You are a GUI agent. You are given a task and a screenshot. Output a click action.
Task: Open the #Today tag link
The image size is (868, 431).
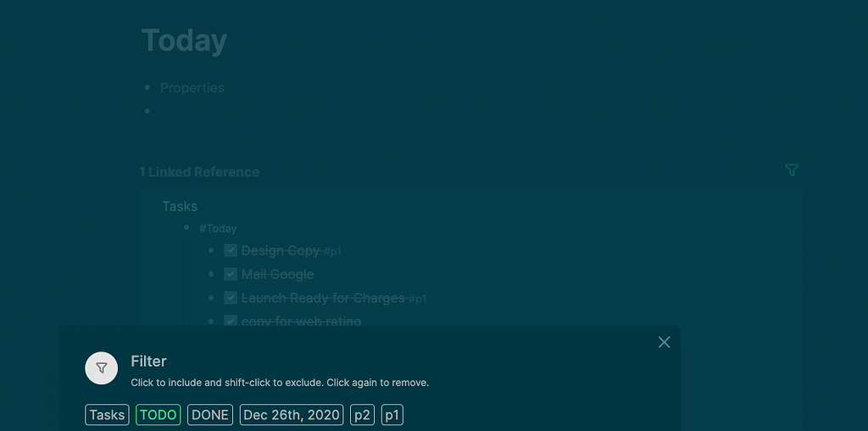coord(218,229)
